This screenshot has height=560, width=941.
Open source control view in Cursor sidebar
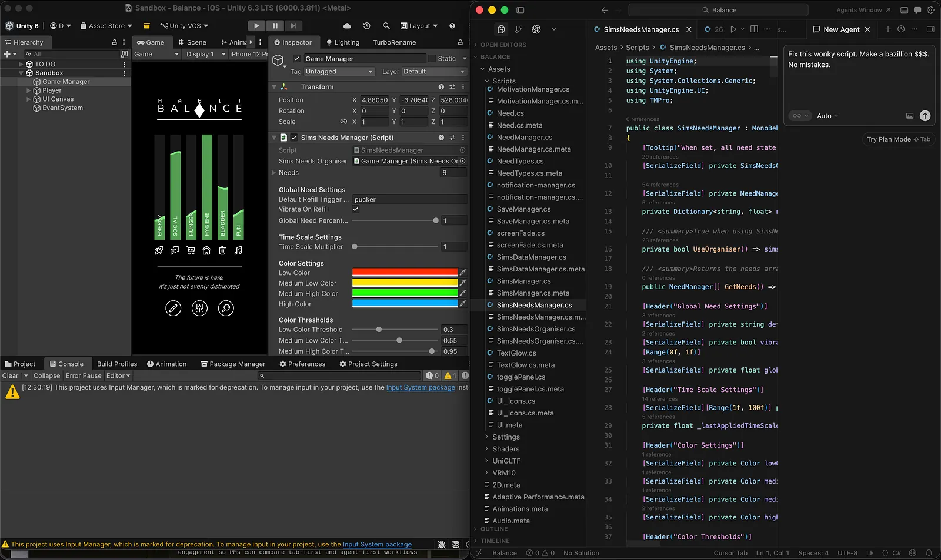[x=519, y=29]
